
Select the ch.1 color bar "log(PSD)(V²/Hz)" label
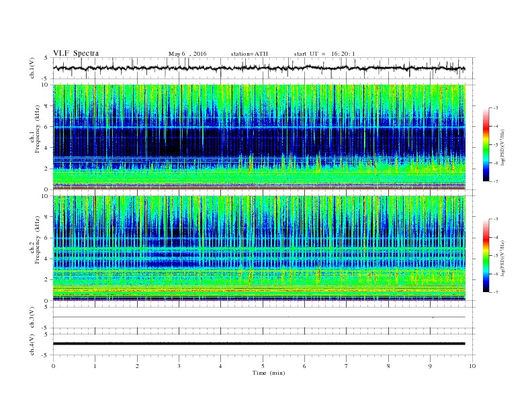point(502,148)
